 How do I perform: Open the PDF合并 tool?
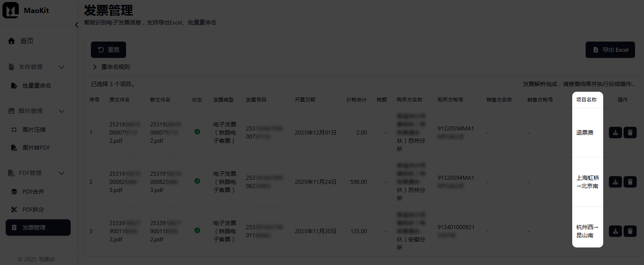(x=33, y=192)
